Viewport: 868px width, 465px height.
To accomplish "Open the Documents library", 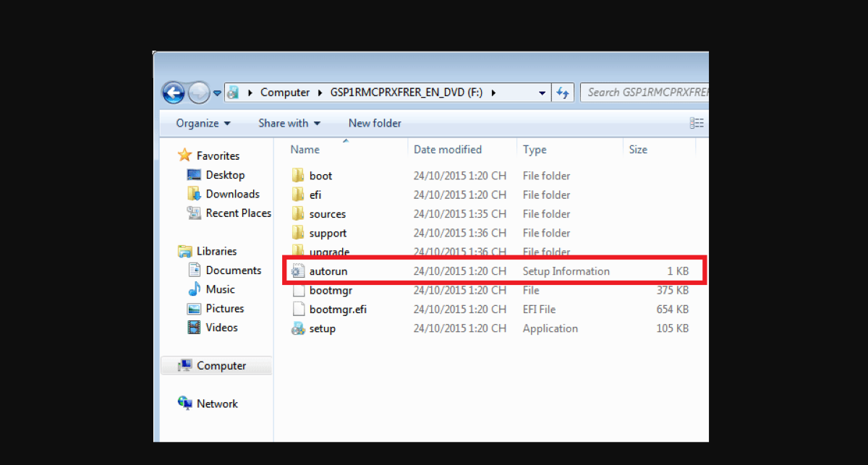I will [233, 270].
